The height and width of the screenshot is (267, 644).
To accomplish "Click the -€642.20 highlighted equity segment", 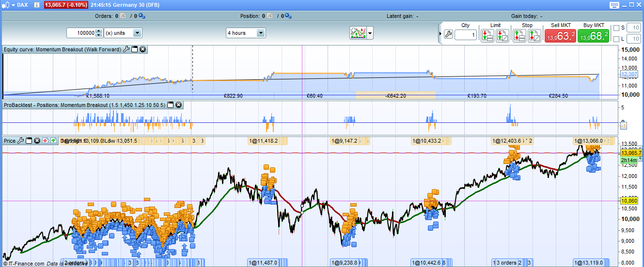I will point(395,96).
